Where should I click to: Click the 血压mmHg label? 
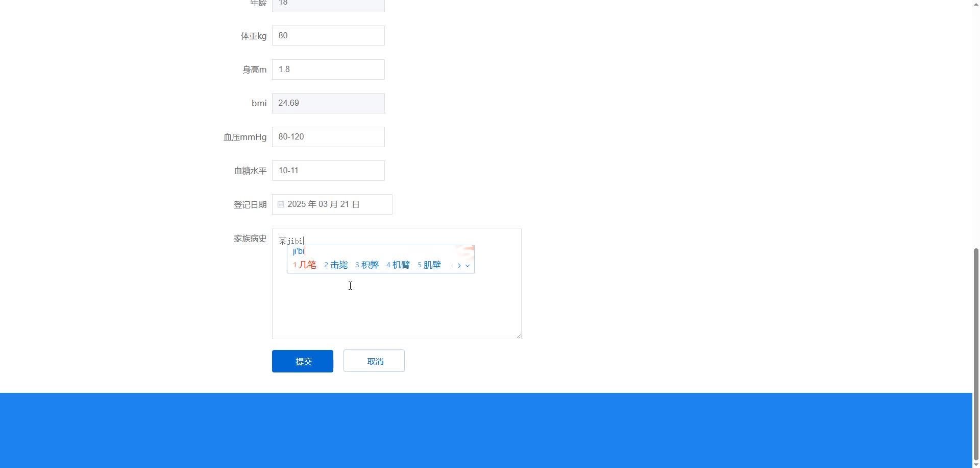pos(245,137)
